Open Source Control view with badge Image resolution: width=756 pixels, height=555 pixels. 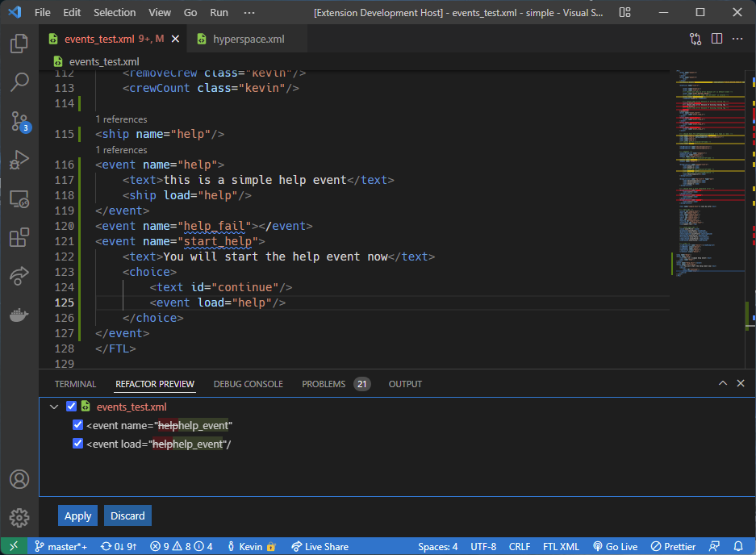[x=19, y=122]
